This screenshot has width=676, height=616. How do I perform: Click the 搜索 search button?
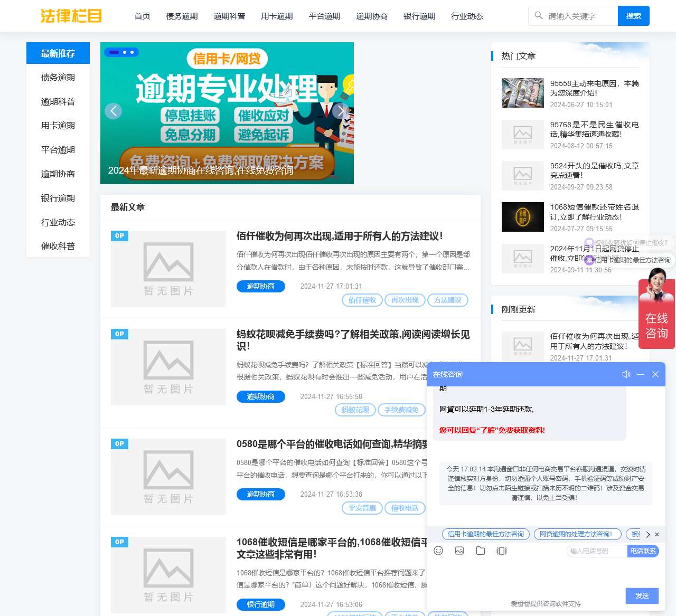[x=633, y=16]
